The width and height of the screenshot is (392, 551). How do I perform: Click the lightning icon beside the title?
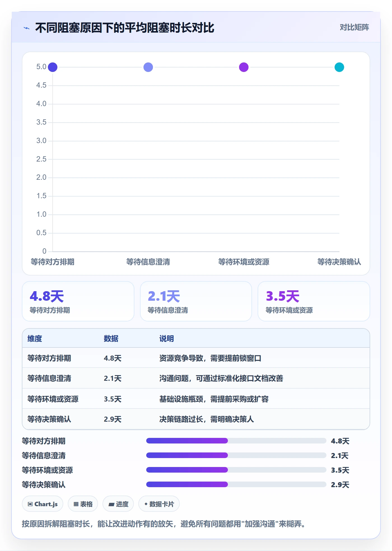(x=27, y=28)
